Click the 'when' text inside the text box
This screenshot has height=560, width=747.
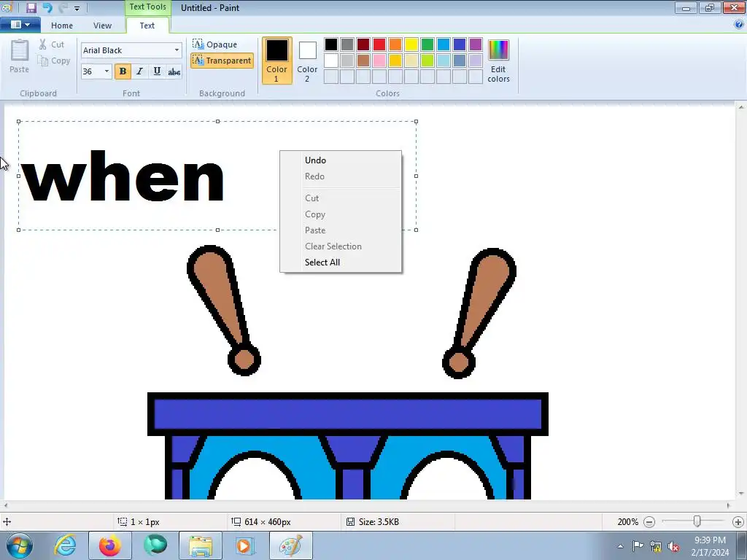coord(123,176)
